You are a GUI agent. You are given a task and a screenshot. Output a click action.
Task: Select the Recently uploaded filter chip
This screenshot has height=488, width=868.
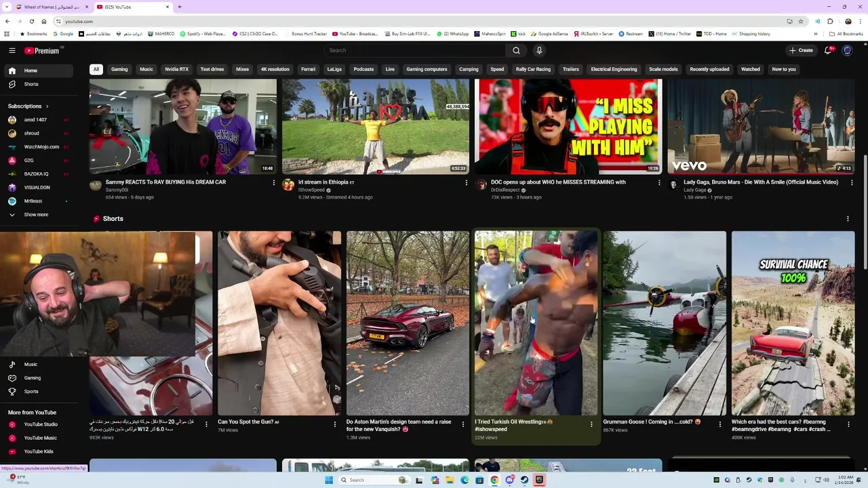709,69
